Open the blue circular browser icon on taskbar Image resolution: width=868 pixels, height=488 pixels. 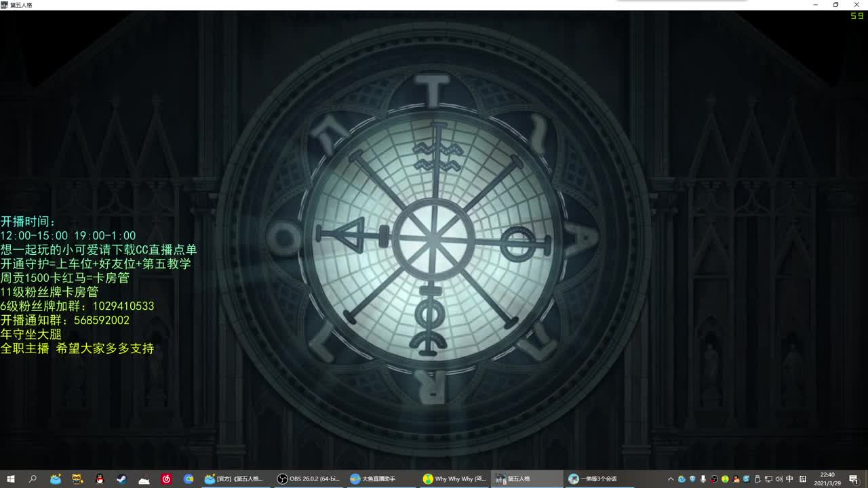pos(189,479)
